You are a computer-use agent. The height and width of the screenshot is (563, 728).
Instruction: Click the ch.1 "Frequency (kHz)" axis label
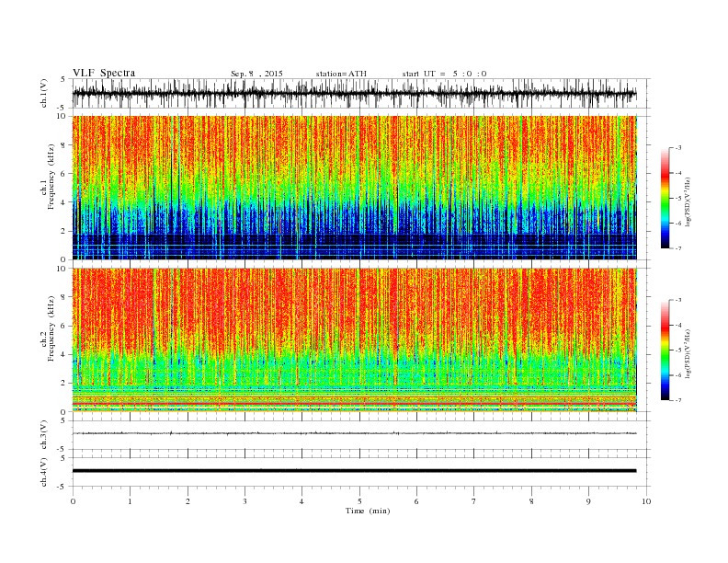51,177
